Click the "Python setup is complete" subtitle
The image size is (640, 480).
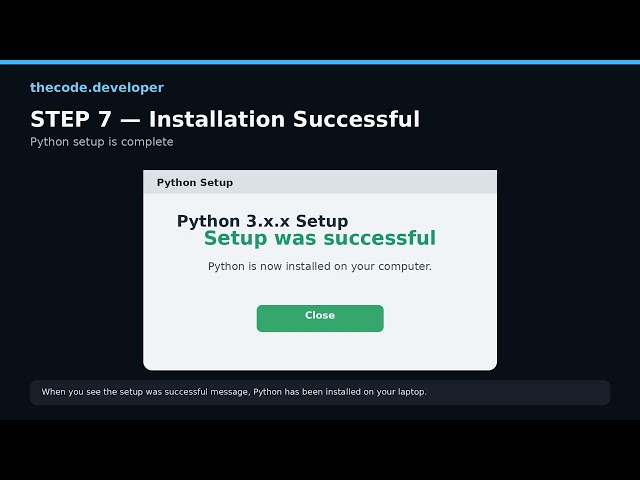click(x=102, y=142)
